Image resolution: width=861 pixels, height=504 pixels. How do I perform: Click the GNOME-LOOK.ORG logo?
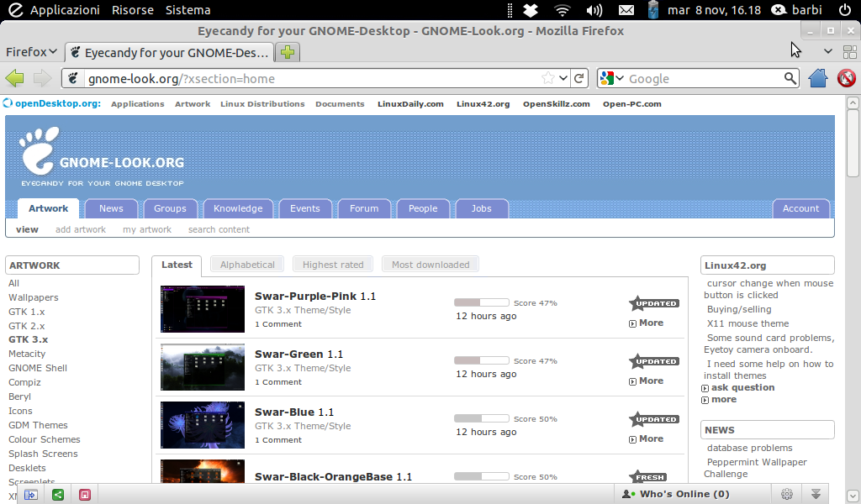pos(102,157)
